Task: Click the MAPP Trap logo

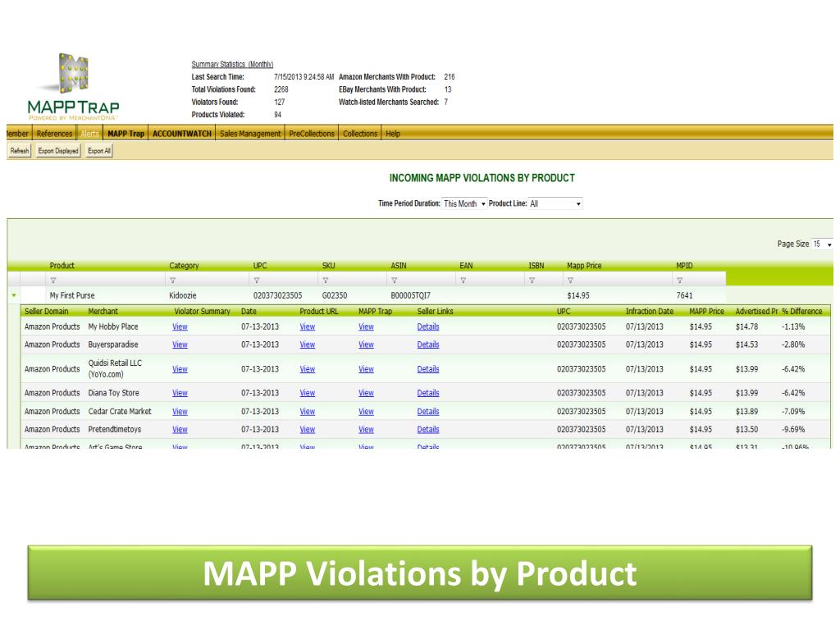Action: 73,87
